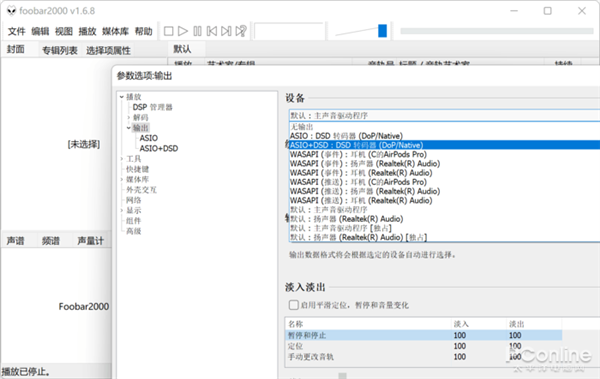Screen dimensions: 600x379
Task: Click the volume slider handle
Action: pyautogui.click(x=382, y=31)
